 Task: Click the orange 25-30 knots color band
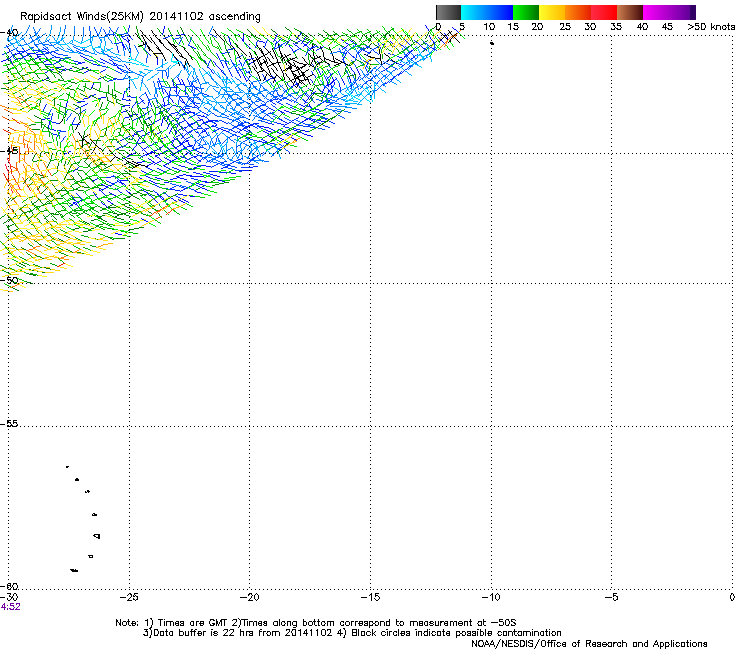(x=578, y=12)
